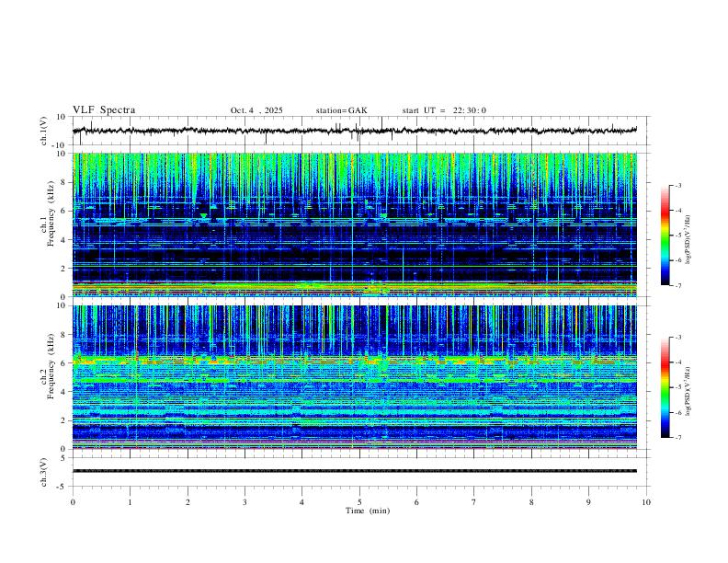Click time axis tick label "8"
728x563 pixels.
click(x=531, y=502)
